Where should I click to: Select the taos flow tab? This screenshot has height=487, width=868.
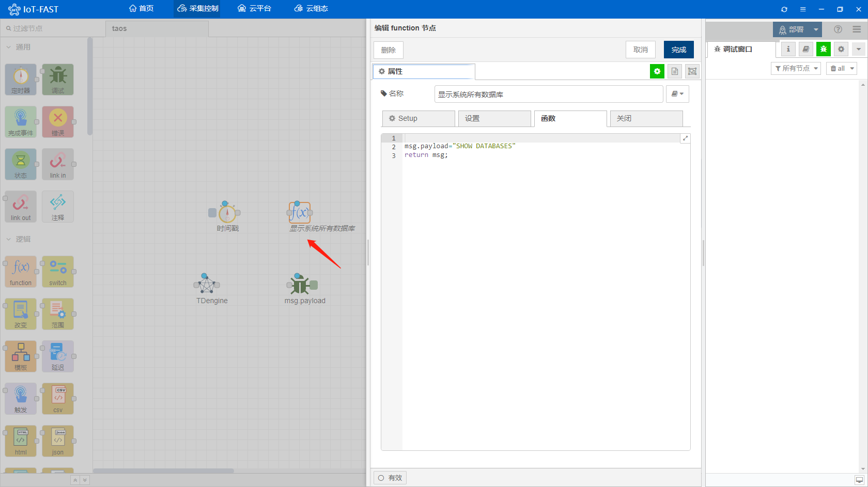[157, 29]
